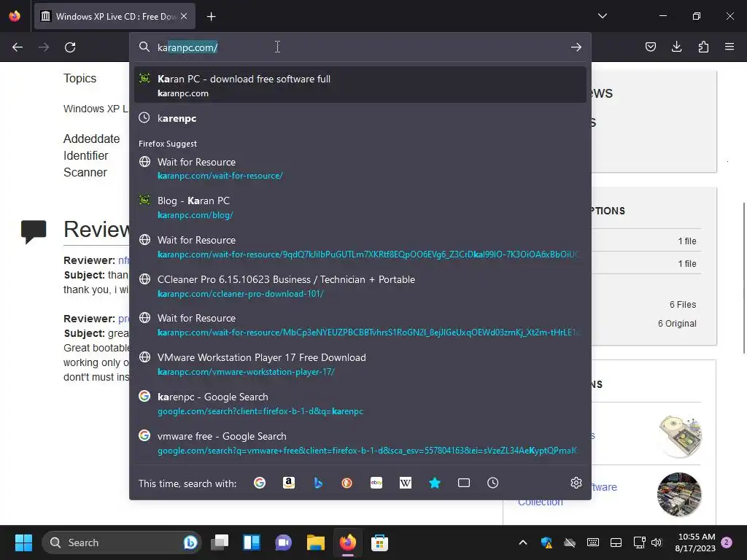
Task: Switch to Windows XP Live CD tab
Action: pos(113,16)
